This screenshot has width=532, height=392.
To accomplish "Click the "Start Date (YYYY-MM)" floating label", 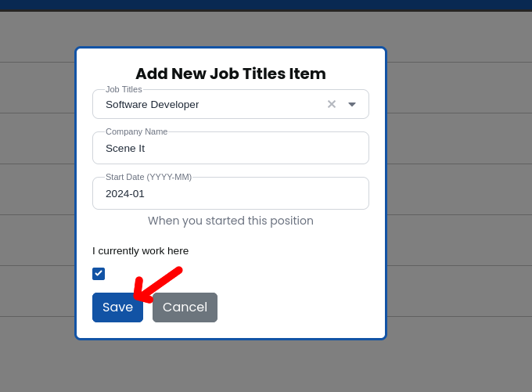I will 149,177.
